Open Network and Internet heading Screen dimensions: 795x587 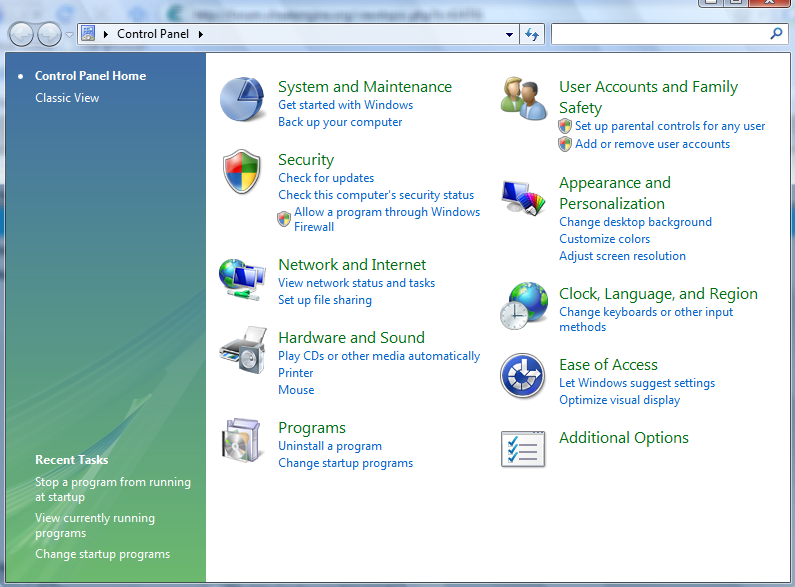(x=352, y=265)
